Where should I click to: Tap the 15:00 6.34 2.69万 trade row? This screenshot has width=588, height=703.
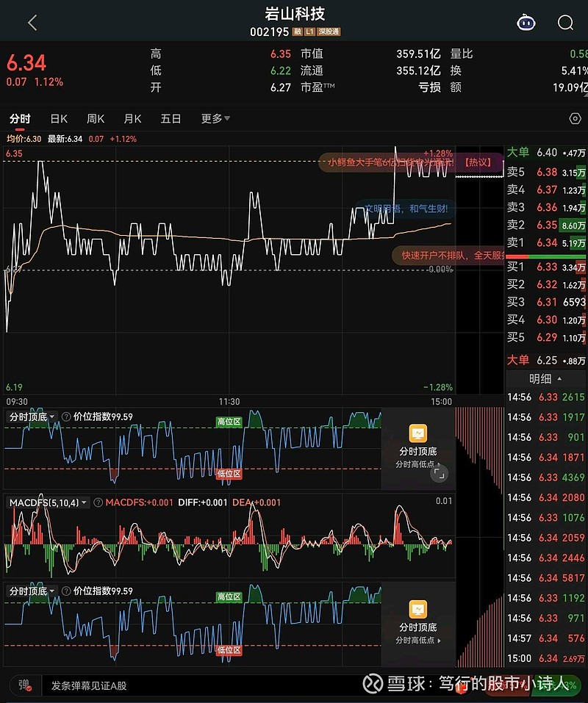[x=546, y=658]
